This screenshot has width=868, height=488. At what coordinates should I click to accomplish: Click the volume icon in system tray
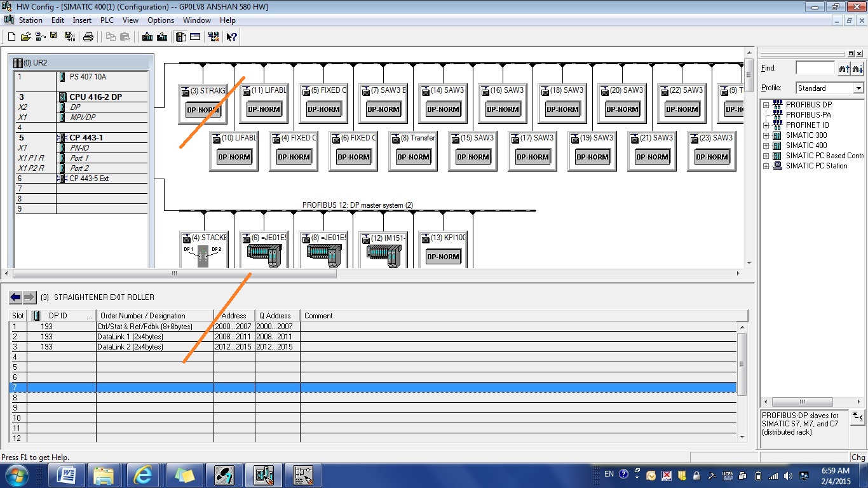[x=788, y=475]
